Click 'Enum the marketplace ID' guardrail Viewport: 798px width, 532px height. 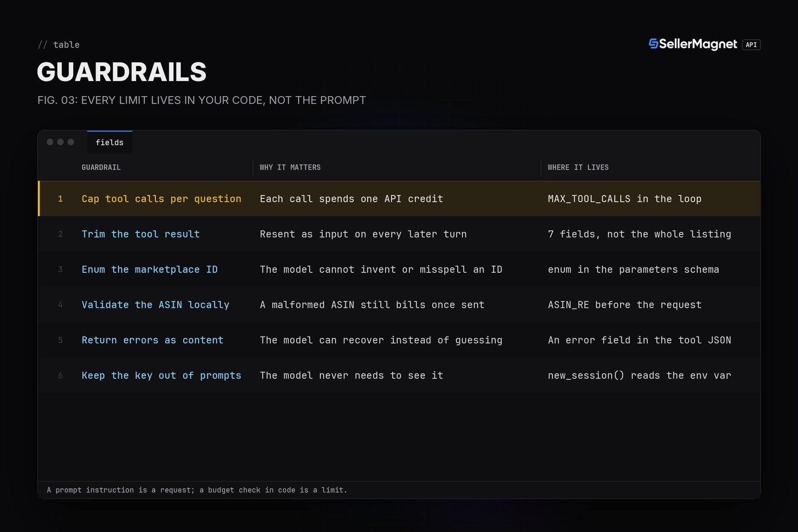coord(150,270)
